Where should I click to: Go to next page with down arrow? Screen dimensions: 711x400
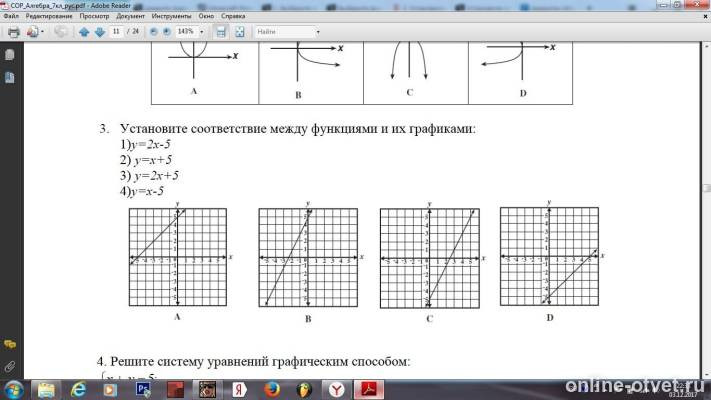100,32
